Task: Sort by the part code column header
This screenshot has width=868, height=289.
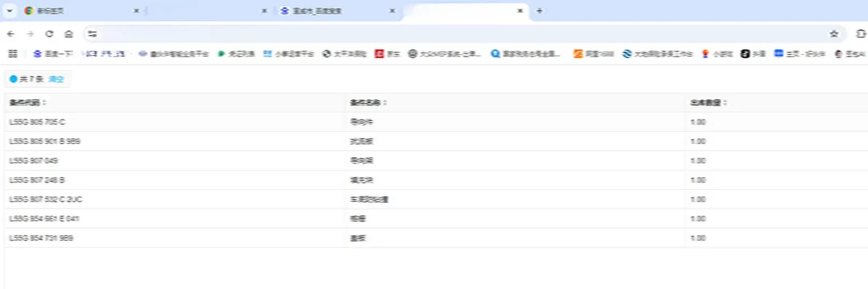Action: pyautogui.click(x=27, y=103)
